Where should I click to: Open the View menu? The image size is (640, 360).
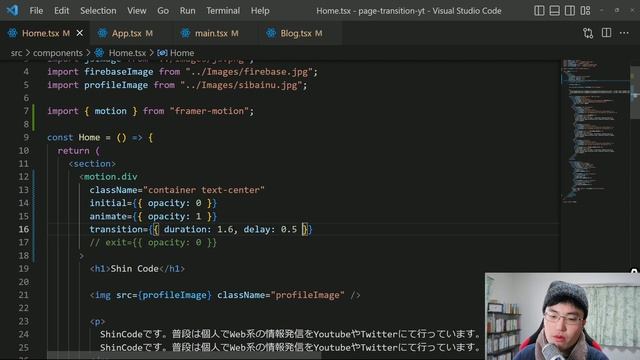(136, 11)
